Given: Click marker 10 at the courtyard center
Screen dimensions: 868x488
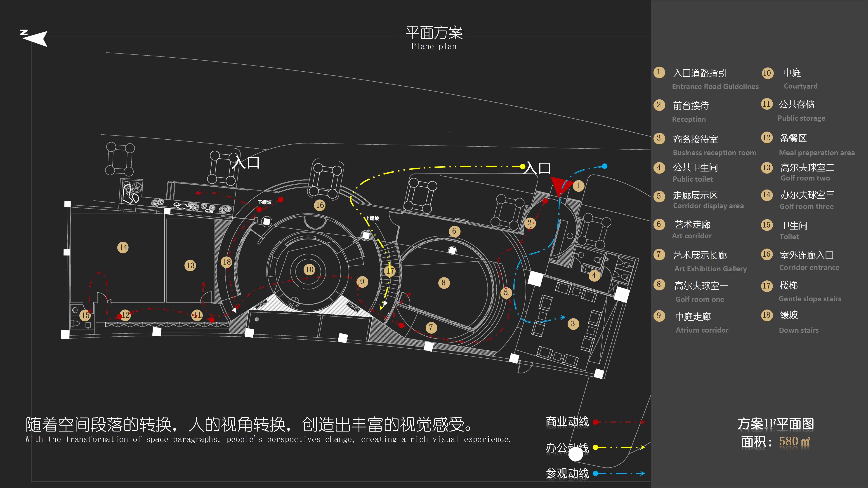Looking at the screenshot, I should 309,270.
